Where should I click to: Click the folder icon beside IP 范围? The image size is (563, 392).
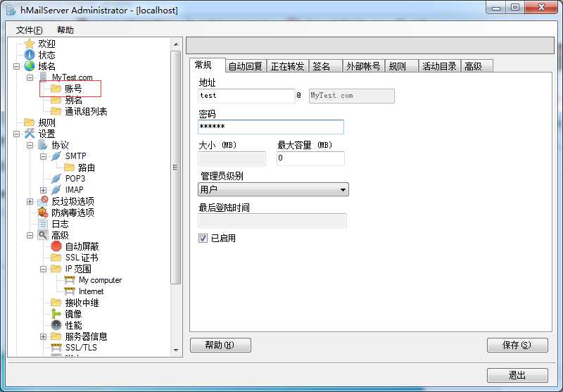click(56, 269)
